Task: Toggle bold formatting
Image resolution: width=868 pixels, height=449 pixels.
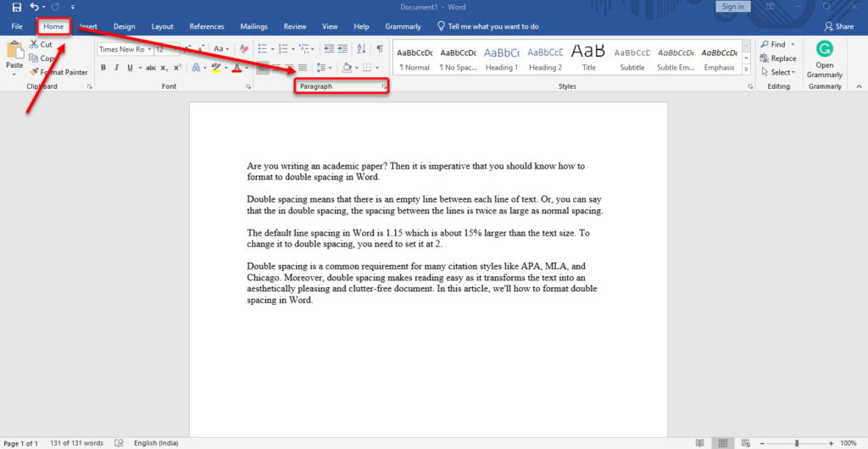Action: [x=103, y=68]
